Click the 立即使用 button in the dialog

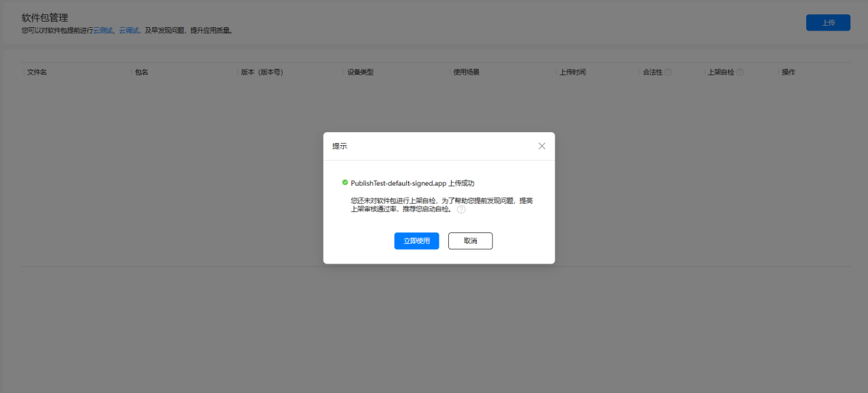416,241
